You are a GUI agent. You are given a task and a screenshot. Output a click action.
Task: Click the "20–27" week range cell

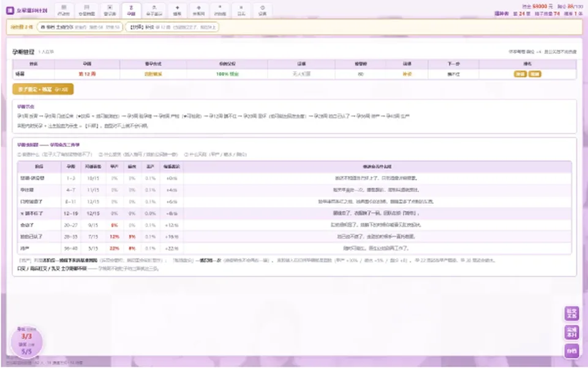tap(71, 225)
